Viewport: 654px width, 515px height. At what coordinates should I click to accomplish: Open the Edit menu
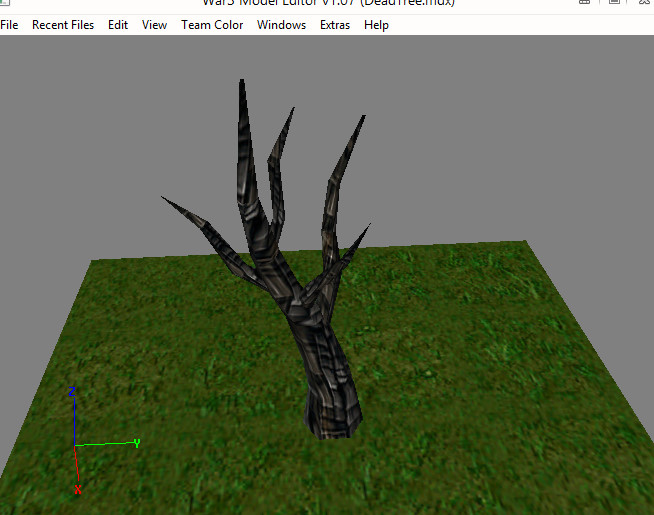(x=118, y=25)
